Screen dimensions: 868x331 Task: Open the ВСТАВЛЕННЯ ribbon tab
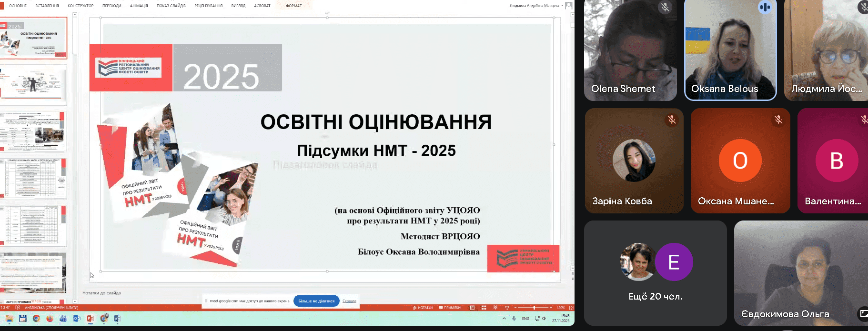point(47,6)
